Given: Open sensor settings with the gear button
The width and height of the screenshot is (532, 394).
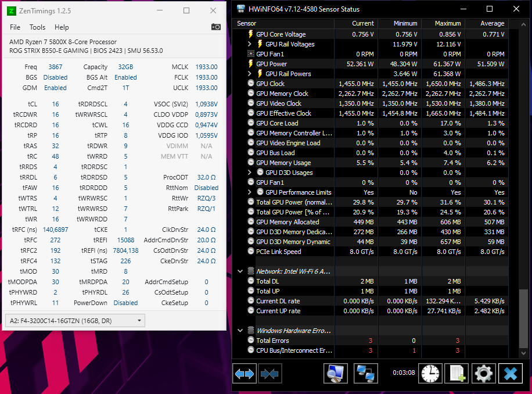Looking at the screenshot, I should pos(483,374).
